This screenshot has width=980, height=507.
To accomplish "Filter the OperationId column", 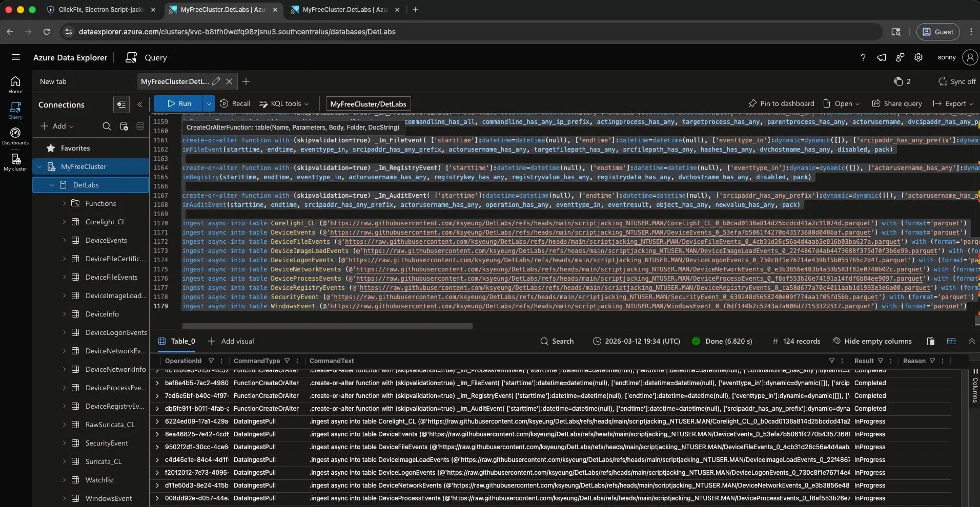I will 211,361.
